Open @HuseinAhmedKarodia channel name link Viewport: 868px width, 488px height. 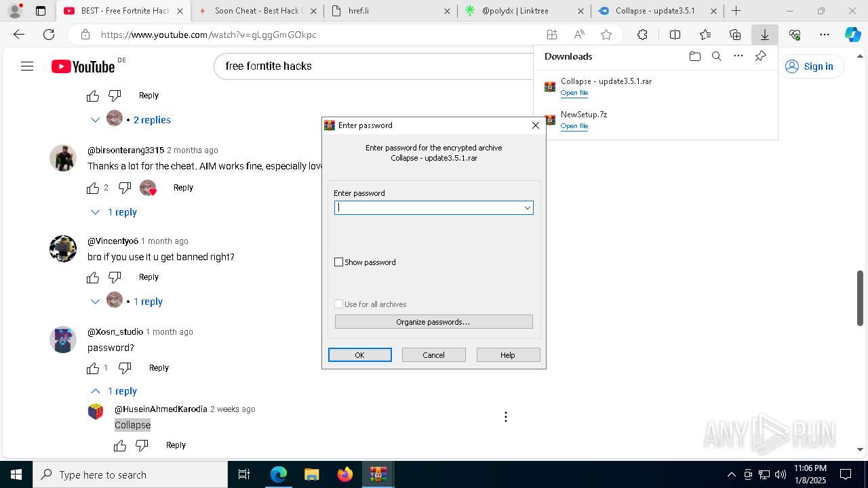[161, 409]
